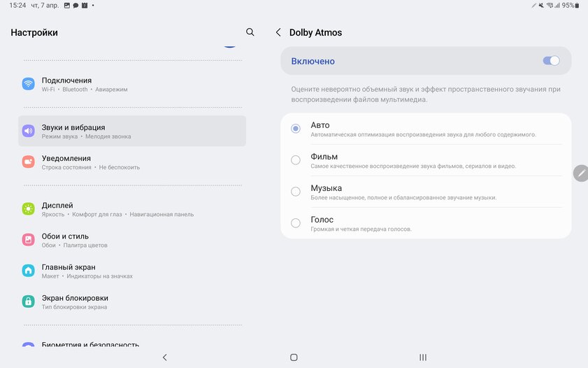
Task: Tap the Wi-Fi icon for Подключения
Action: (29, 84)
